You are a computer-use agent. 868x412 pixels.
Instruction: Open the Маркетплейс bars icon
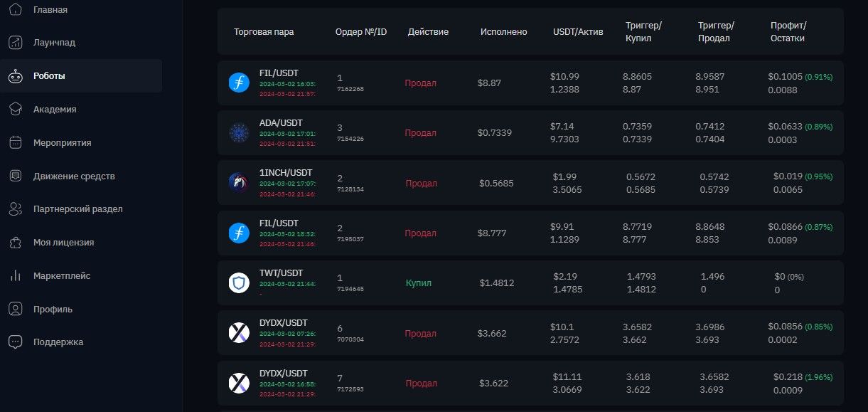[x=16, y=276]
